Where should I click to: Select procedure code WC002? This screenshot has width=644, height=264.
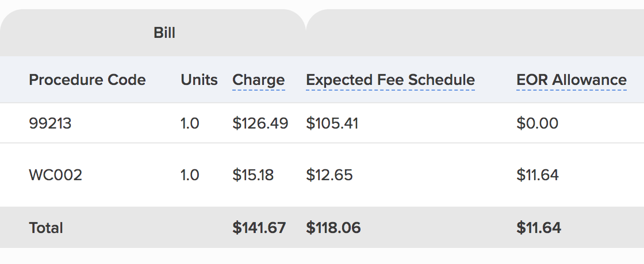click(56, 175)
